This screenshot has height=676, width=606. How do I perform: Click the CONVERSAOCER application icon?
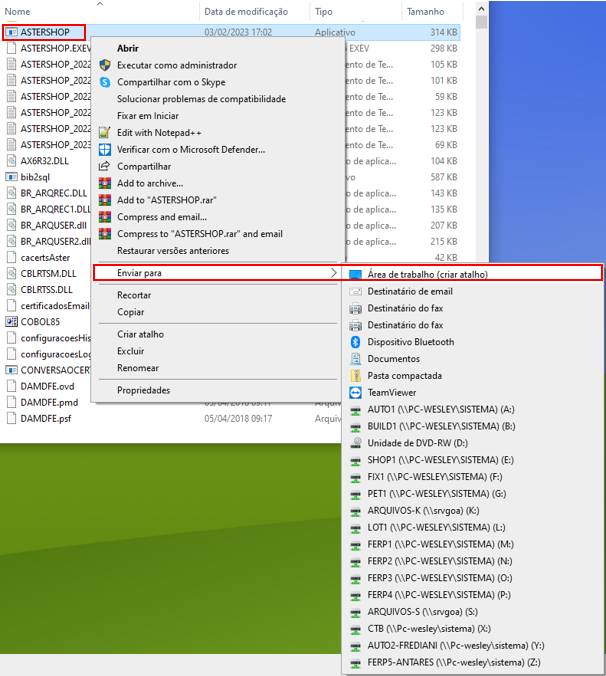point(12,370)
